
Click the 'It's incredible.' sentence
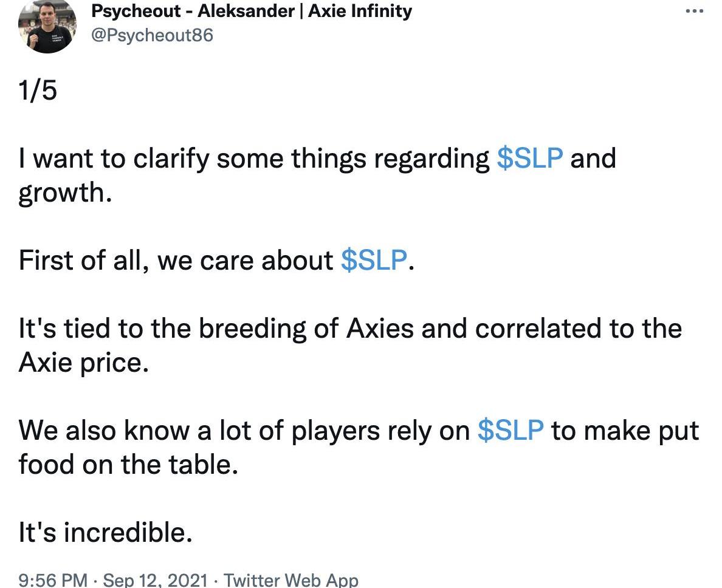point(106,533)
